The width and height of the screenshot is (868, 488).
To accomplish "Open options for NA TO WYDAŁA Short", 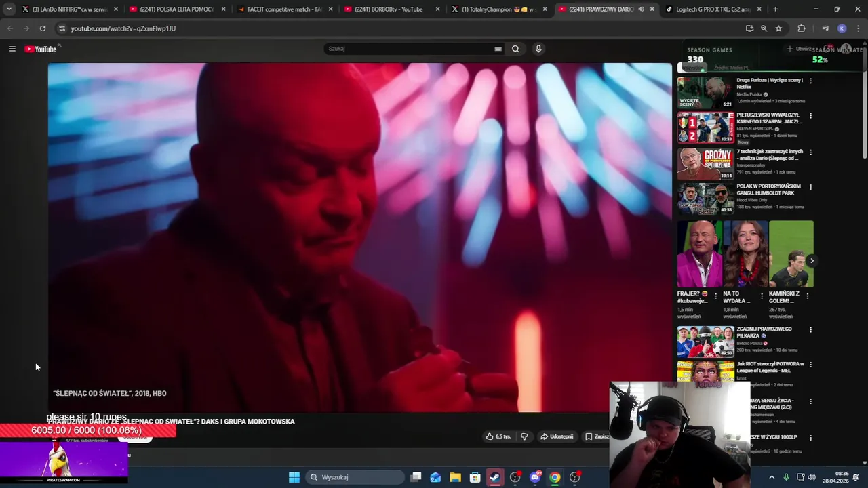I will coord(762,296).
